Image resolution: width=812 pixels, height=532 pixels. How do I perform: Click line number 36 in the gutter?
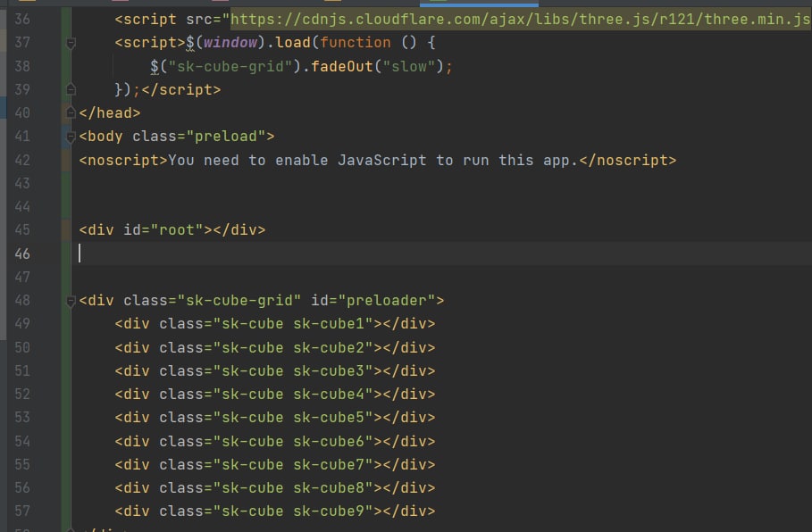tap(22, 20)
